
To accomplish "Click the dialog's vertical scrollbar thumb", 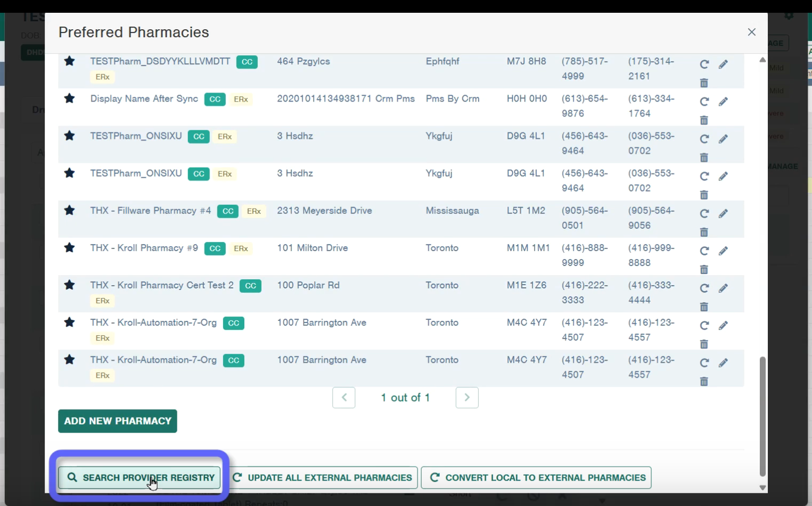I will (762, 417).
